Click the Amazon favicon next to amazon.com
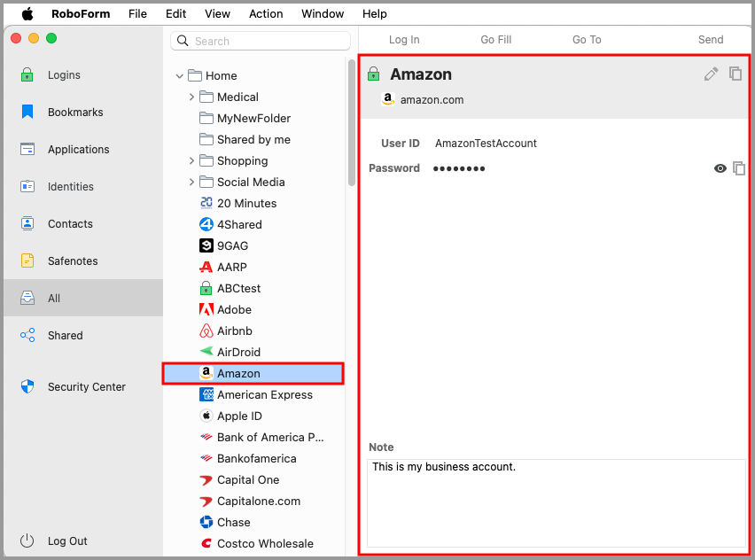This screenshot has height=560, width=755. point(388,99)
